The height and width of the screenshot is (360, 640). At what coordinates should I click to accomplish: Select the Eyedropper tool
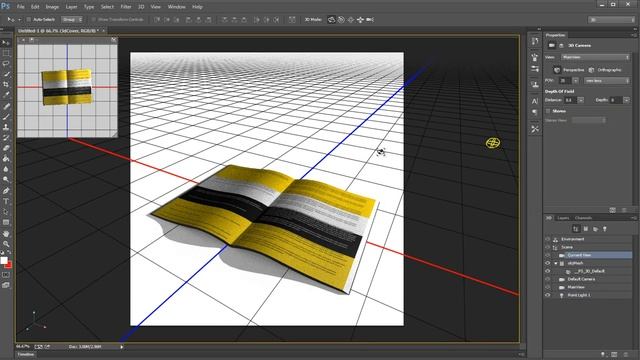(6, 95)
